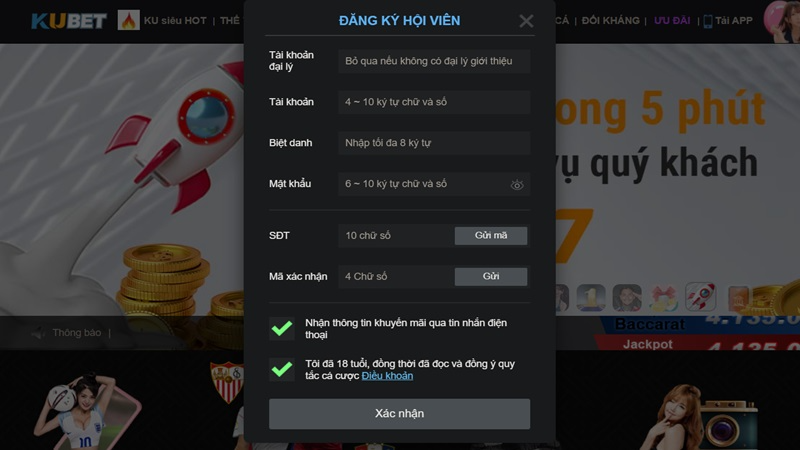The width and height of the screenshot is (800, 450).
Task: Click the Biệt danh nickname field
Action: tap(434, 143)
